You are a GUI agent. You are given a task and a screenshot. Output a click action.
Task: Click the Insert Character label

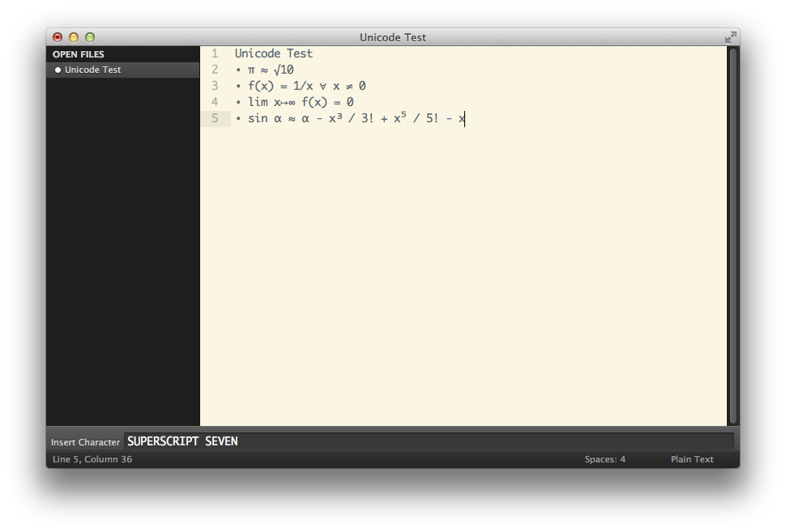[85, 442]
